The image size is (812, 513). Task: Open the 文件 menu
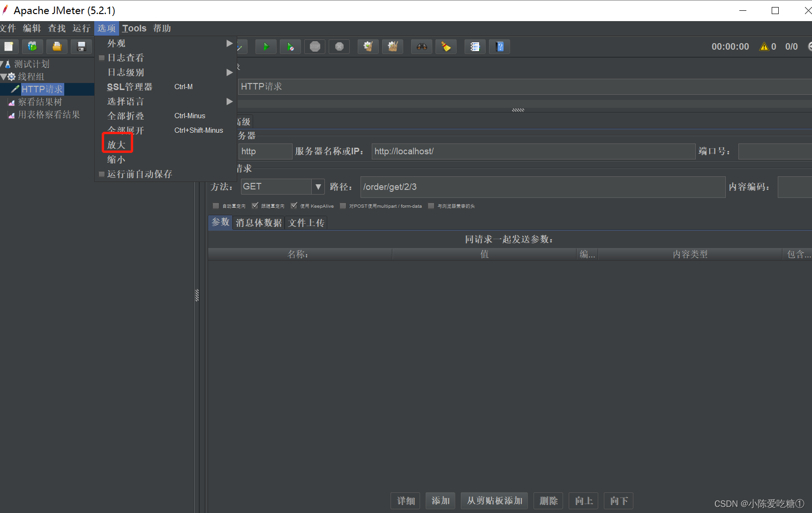(8, 28)
